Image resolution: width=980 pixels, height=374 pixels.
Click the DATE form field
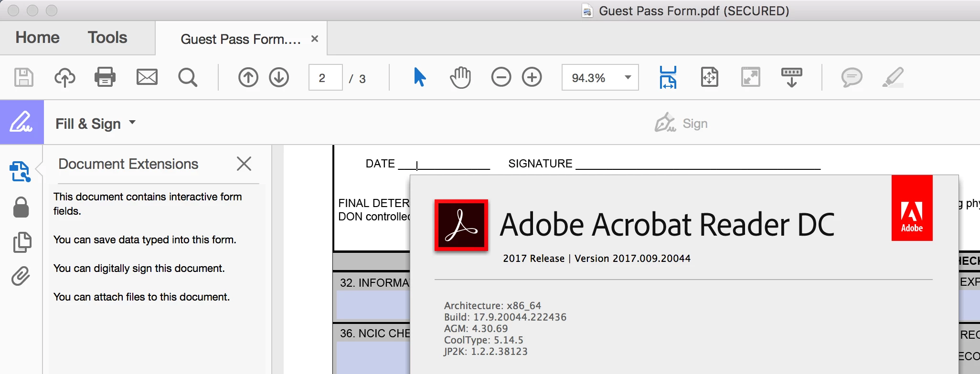pyautogui.click(x=444, y=164)
